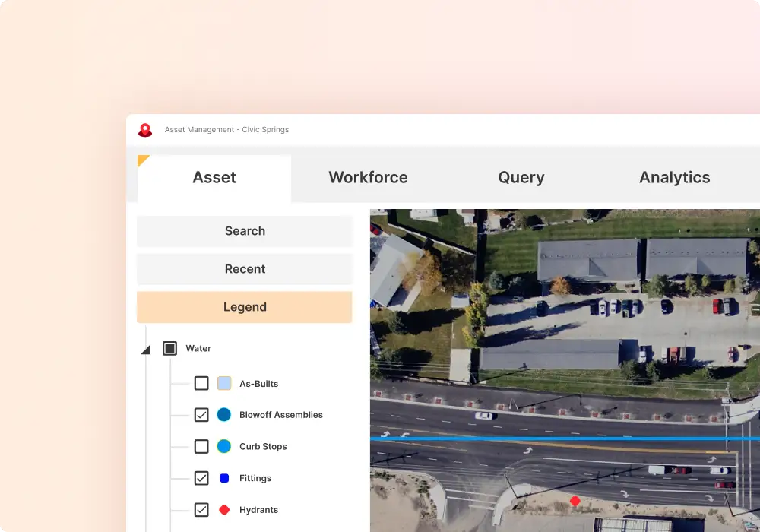Turn on the Curb Stops checkbox
Screen dimensions: 760x532
click(201, 446)
